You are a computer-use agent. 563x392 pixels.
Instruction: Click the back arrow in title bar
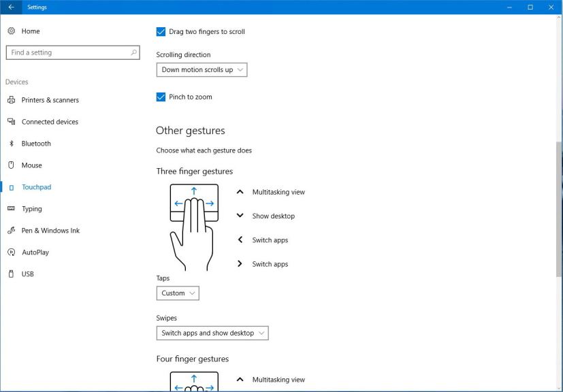point(11,7)
